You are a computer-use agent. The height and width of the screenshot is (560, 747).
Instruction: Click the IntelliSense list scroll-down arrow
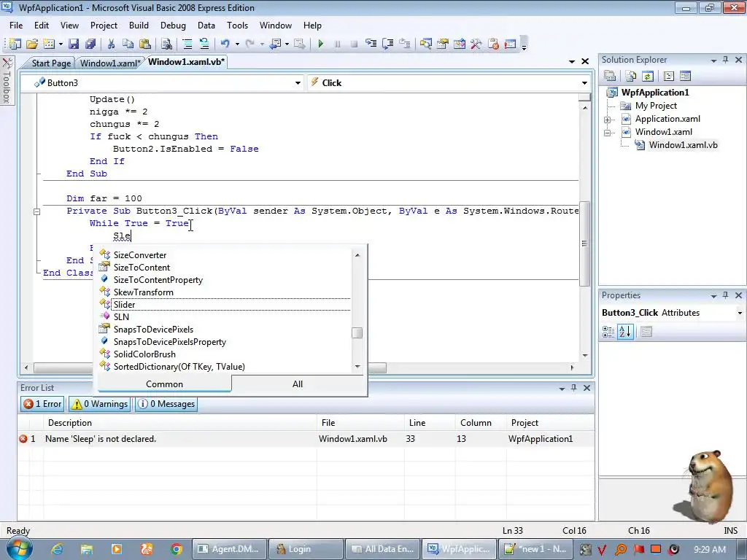357,367
